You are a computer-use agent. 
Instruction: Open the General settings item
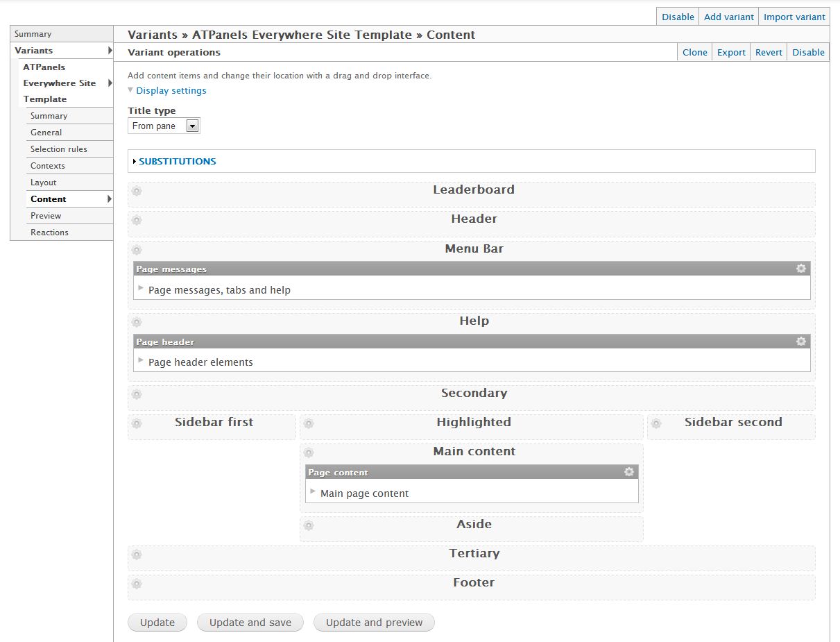[x=69, y=133]
